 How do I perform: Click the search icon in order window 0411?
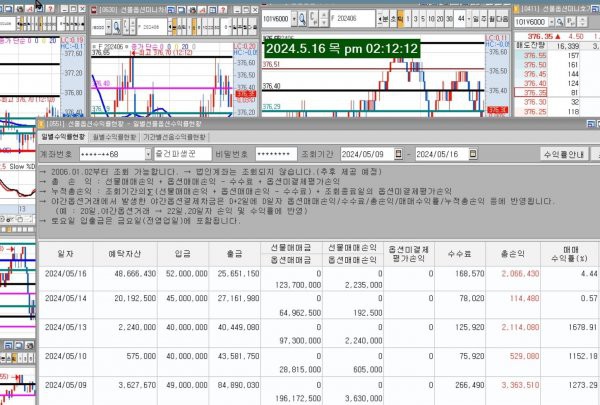coord(560,22)
